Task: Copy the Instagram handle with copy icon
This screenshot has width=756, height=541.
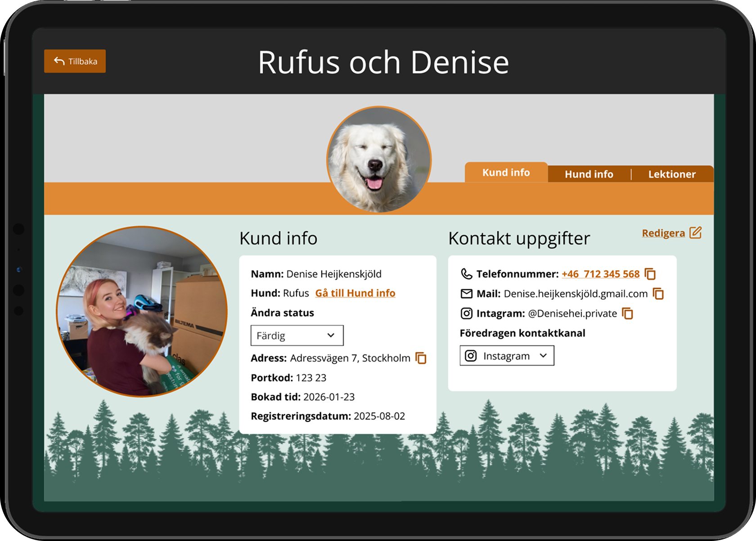Action: tap(628, 313)
